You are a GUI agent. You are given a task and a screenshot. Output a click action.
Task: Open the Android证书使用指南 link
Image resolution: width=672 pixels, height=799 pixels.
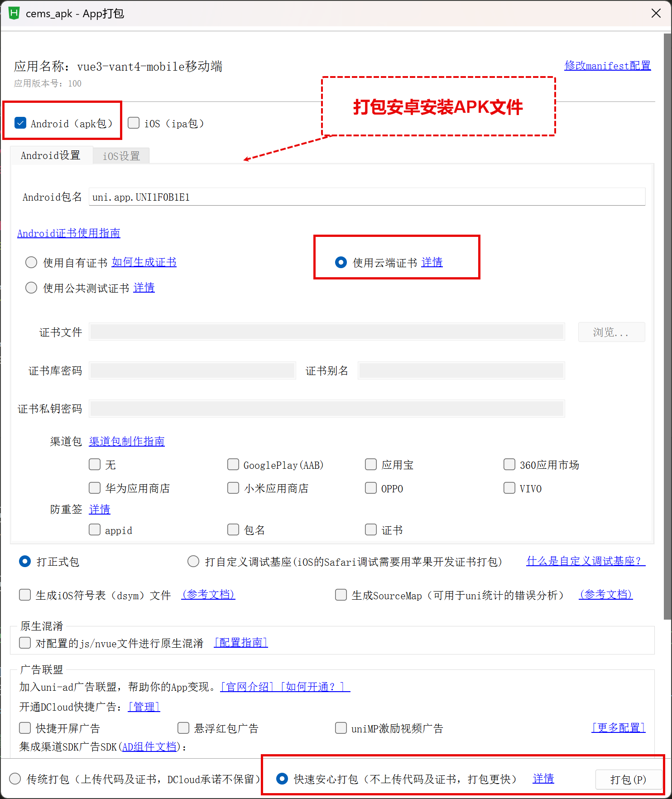(69, 233)
